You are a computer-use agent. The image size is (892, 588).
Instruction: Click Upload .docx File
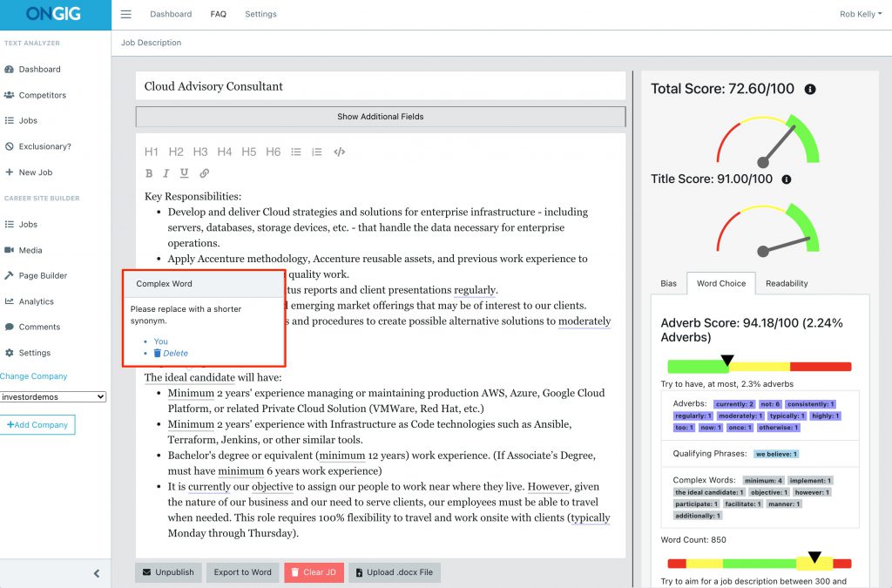click(x=395, y=572)
